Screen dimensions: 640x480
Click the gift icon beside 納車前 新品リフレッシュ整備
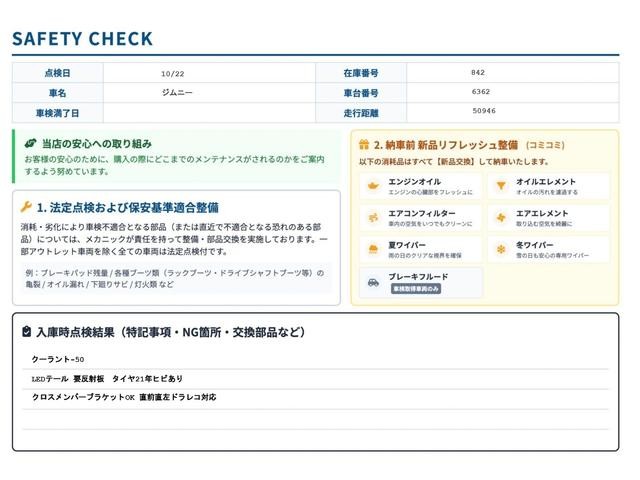tap(364, 144)
